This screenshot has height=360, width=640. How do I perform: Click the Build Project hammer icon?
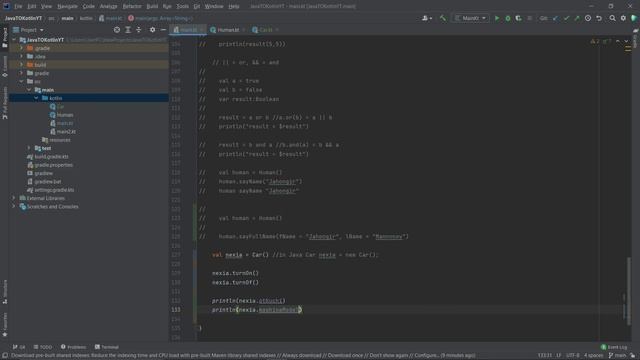point(443,18)
